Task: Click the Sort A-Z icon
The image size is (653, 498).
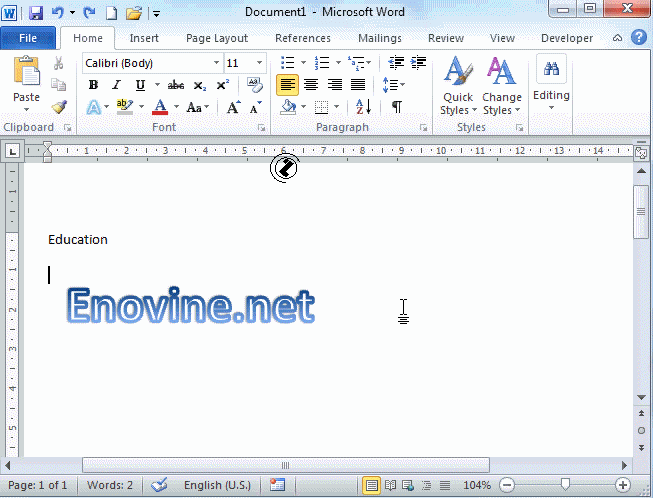Action: [x=364, y=107]
